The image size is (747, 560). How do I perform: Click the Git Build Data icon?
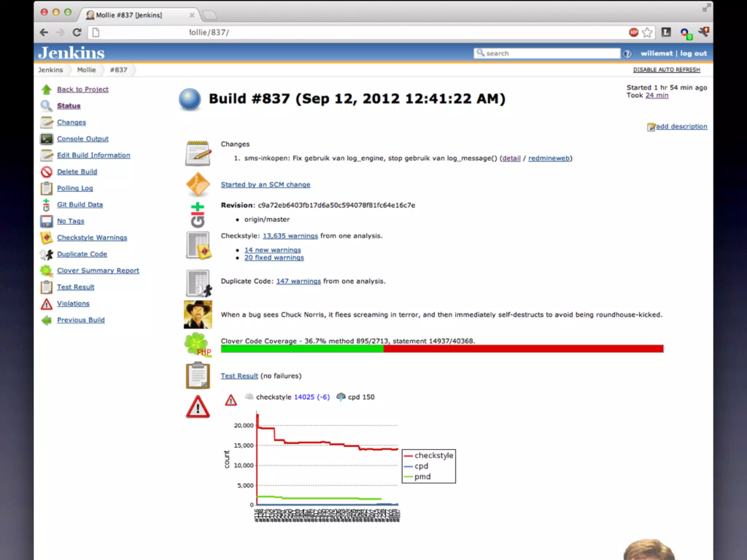tap(46, 205)
